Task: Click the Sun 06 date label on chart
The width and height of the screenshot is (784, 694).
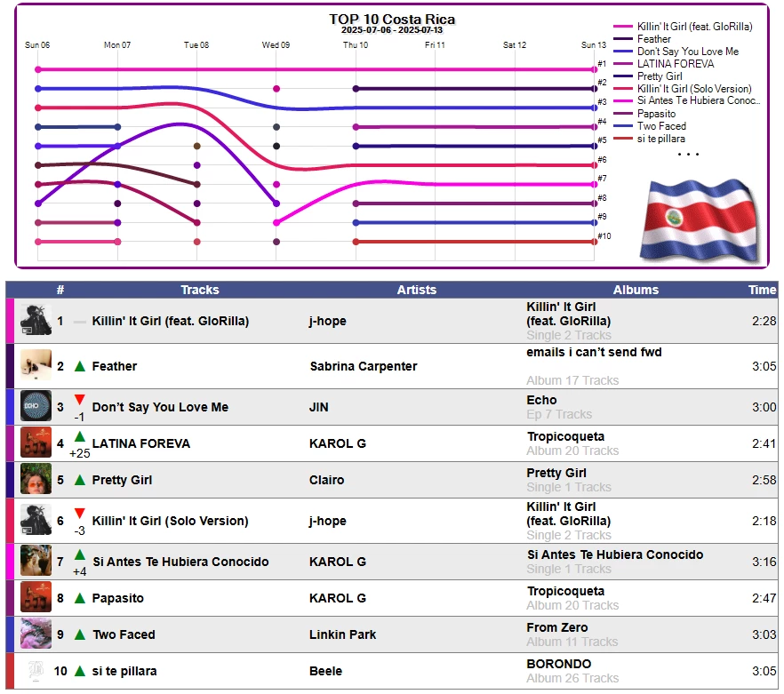Action: click(37, 45)
